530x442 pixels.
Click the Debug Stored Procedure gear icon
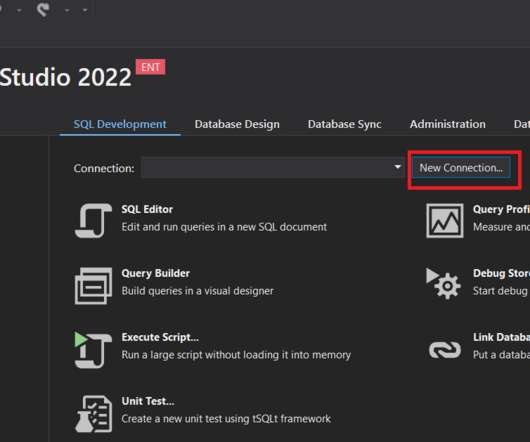pyautogui.click(x=443, y=284)
